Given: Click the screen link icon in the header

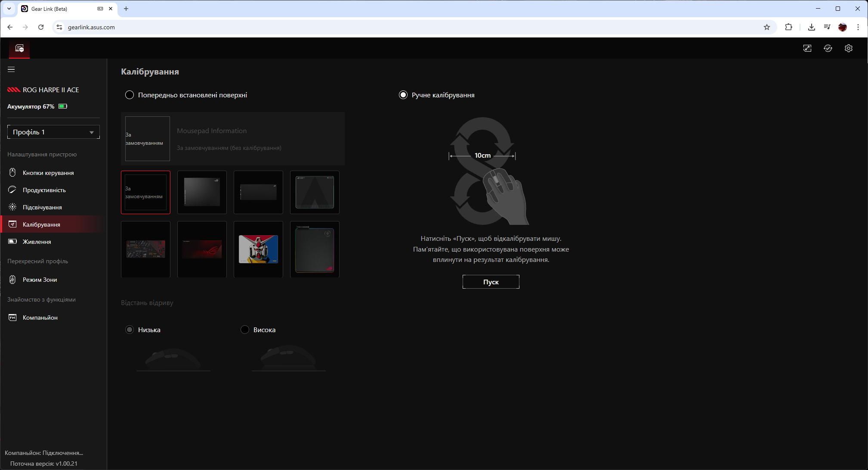Looking at the screenshot, I should (x=807, y=48).
